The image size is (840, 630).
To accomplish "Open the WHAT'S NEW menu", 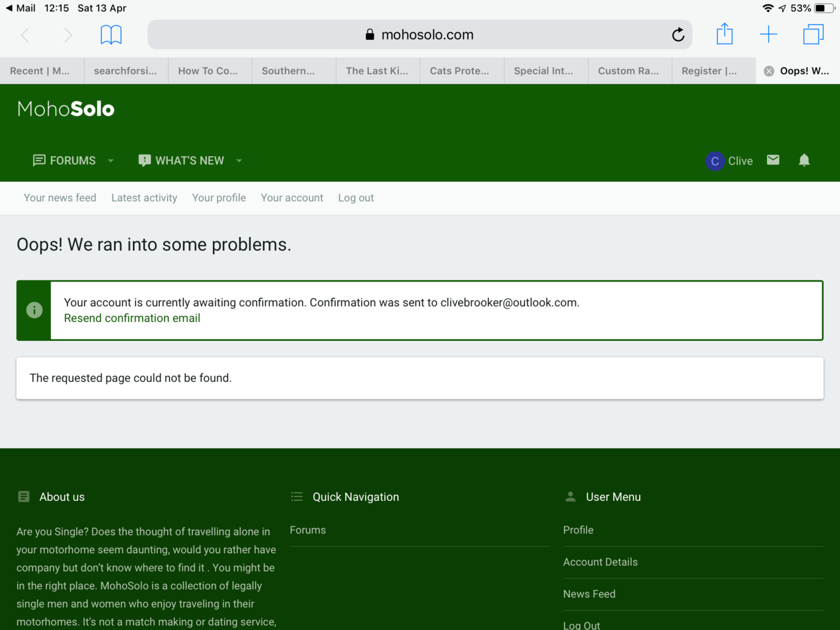I will pos(190,161).
